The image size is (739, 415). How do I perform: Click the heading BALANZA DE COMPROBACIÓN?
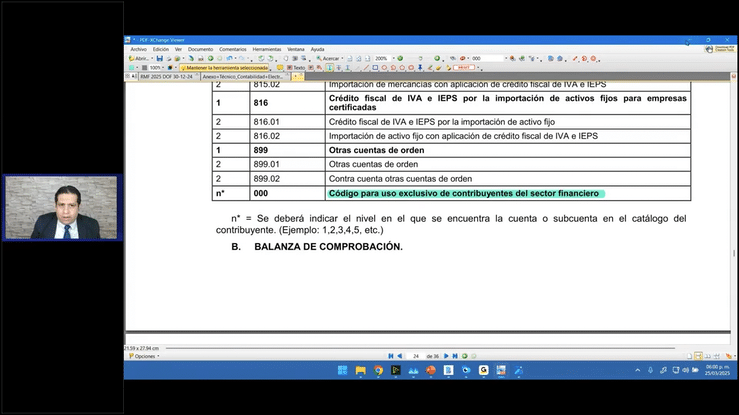point(328,247)
